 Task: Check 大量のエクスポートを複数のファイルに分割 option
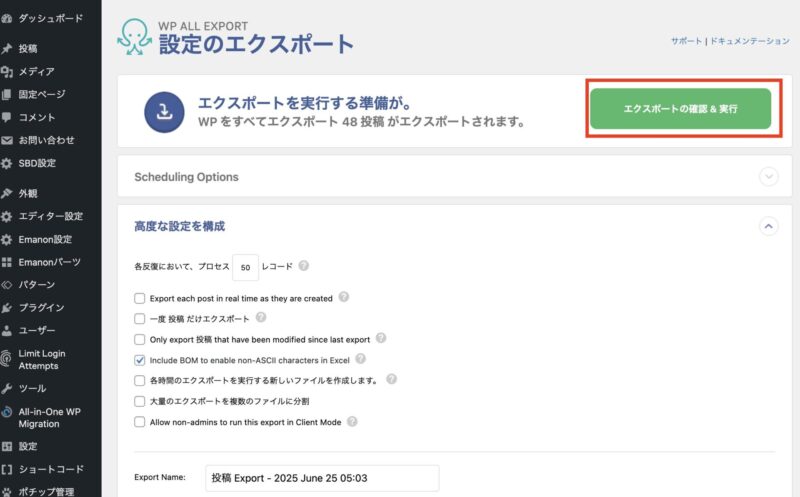tap(139, 401)
